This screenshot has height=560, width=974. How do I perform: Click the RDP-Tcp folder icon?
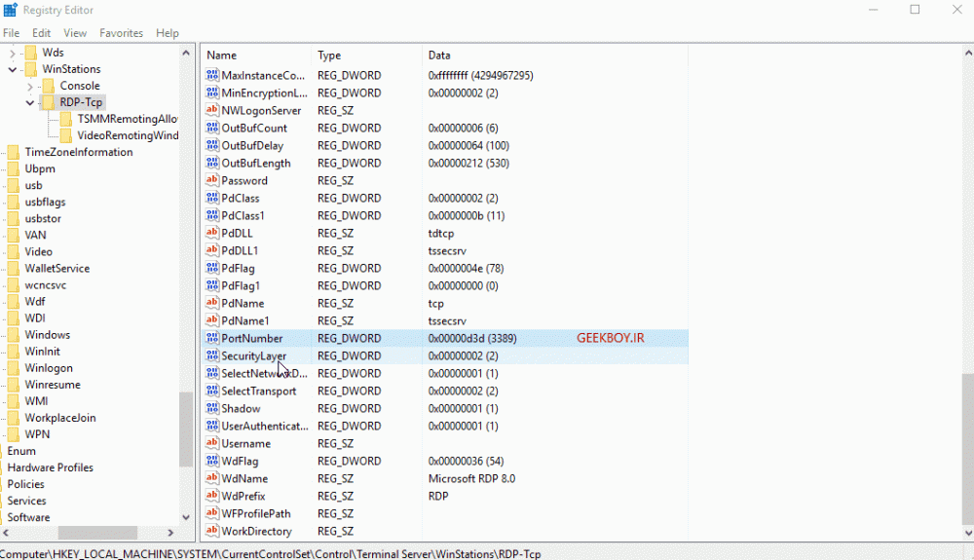point(48,102)
